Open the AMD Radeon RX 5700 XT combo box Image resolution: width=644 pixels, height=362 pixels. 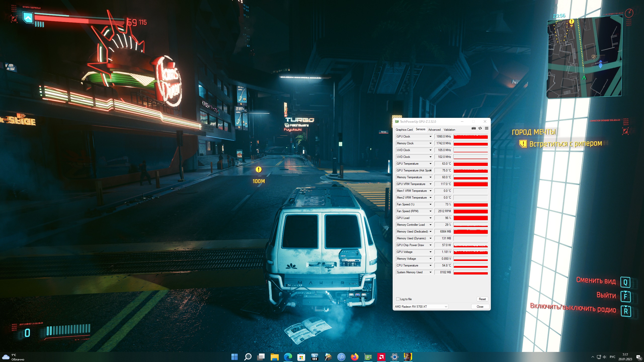coord(421,306)
